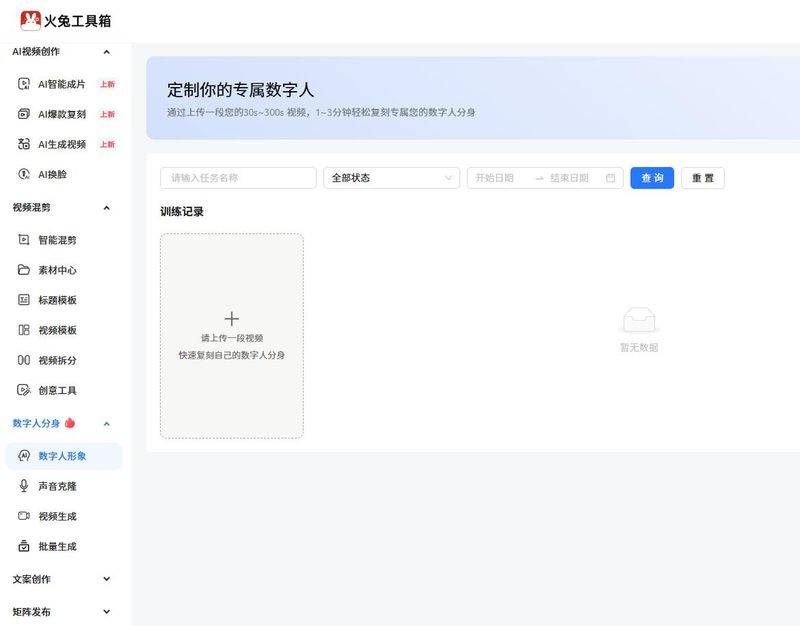Select 视频模板 in the sidebar
800x626 pixels.
[64, 330]
